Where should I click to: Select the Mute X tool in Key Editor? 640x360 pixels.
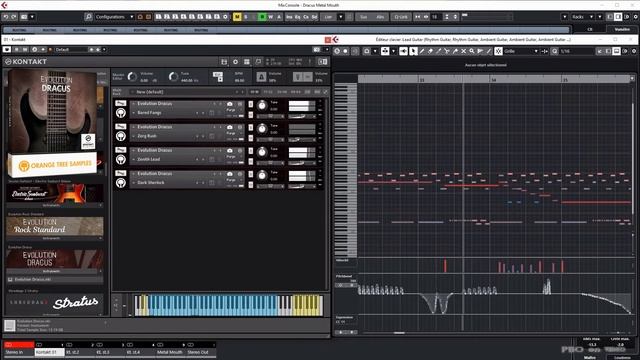pyautogui.click(x=464, y=51)
